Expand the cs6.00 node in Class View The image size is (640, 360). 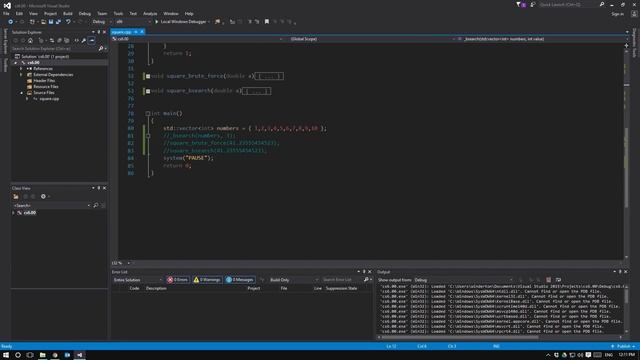click(13, 213)
